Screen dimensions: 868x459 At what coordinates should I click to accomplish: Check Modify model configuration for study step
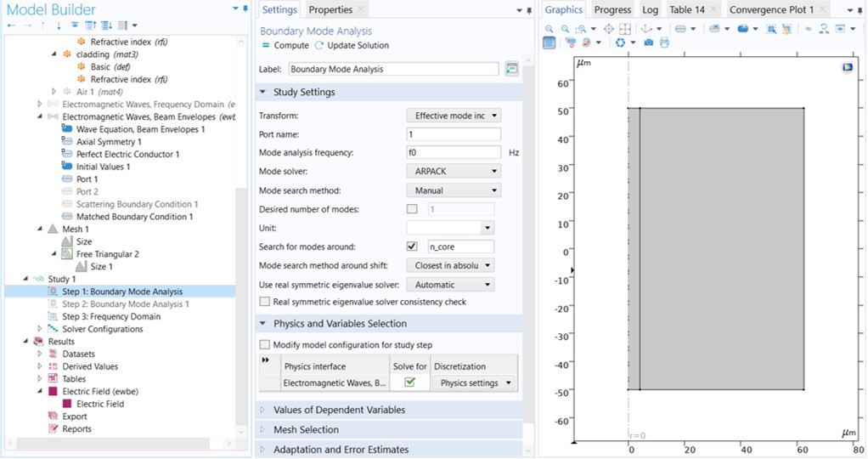pyautogui.click(x=265, y=345)
